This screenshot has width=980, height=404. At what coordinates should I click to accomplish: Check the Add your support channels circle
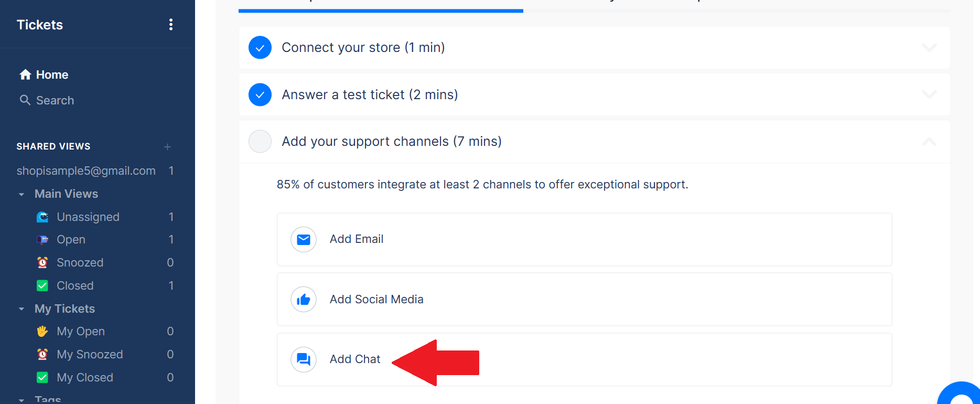pos(260,141)
